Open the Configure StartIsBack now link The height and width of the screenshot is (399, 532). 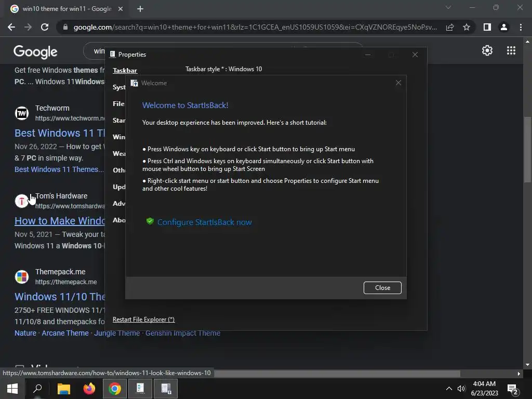(x=204, y=222)
